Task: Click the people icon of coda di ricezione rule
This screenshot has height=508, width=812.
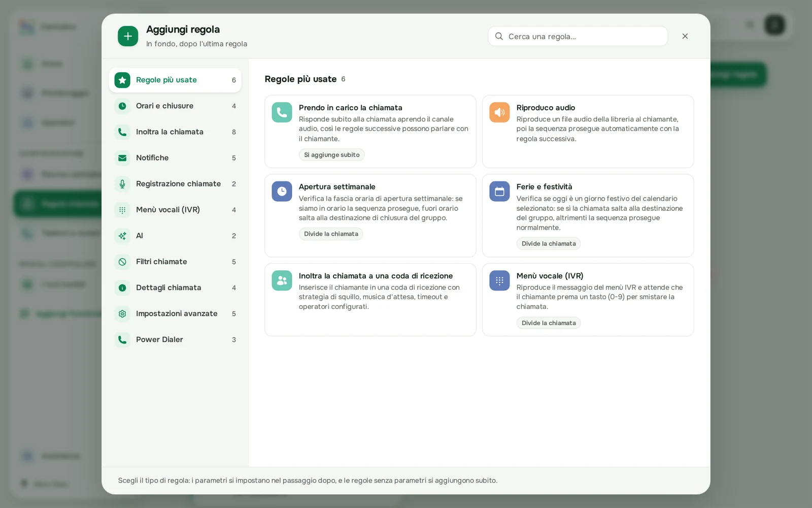Action: tap(282, 280)
